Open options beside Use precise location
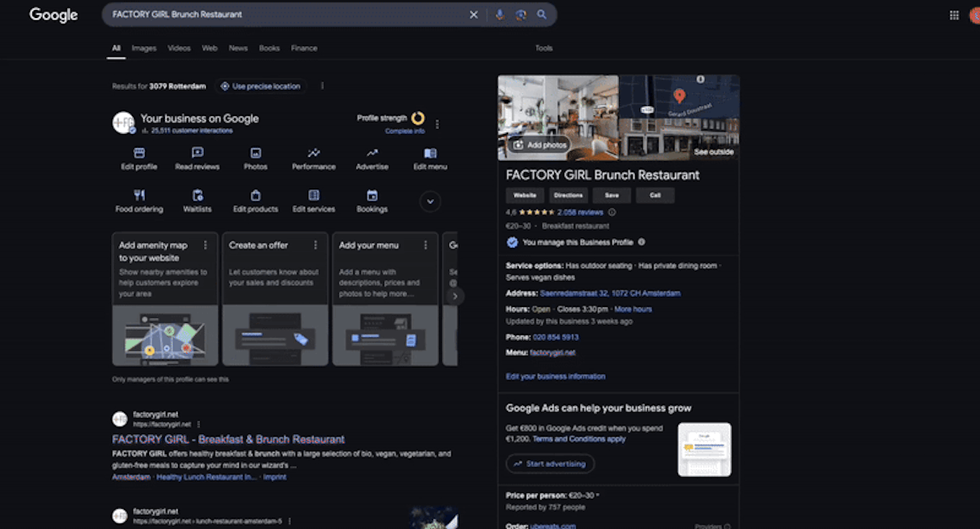 [x=322, y=86]
